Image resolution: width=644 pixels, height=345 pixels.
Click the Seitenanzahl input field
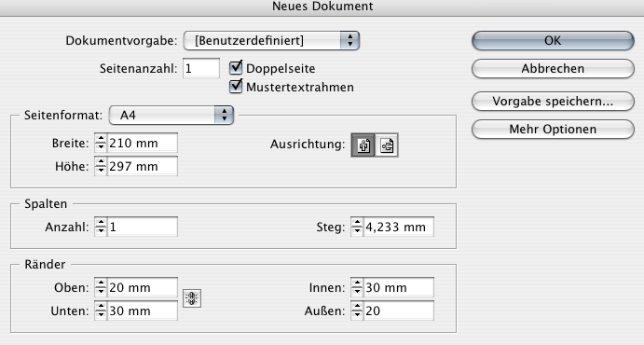click(201, 68)
